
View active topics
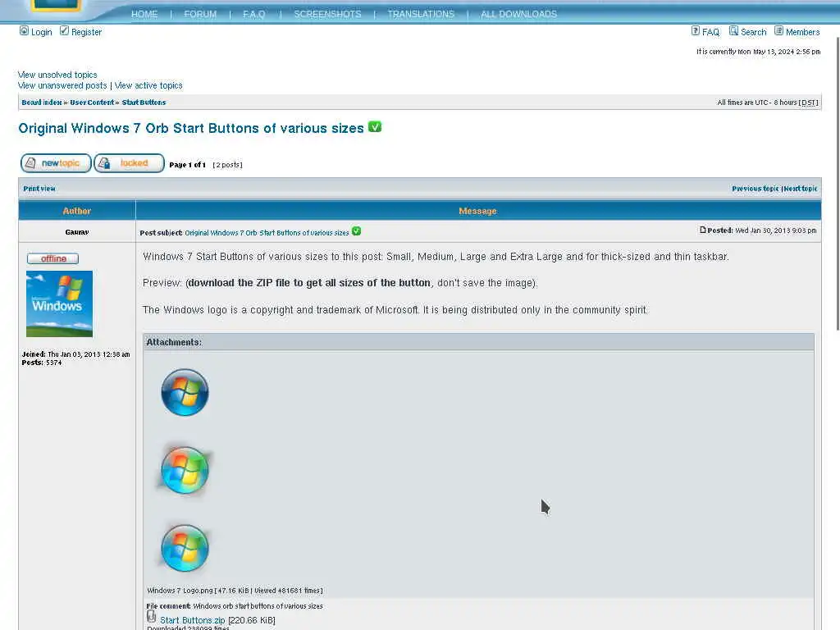[148, 85]
